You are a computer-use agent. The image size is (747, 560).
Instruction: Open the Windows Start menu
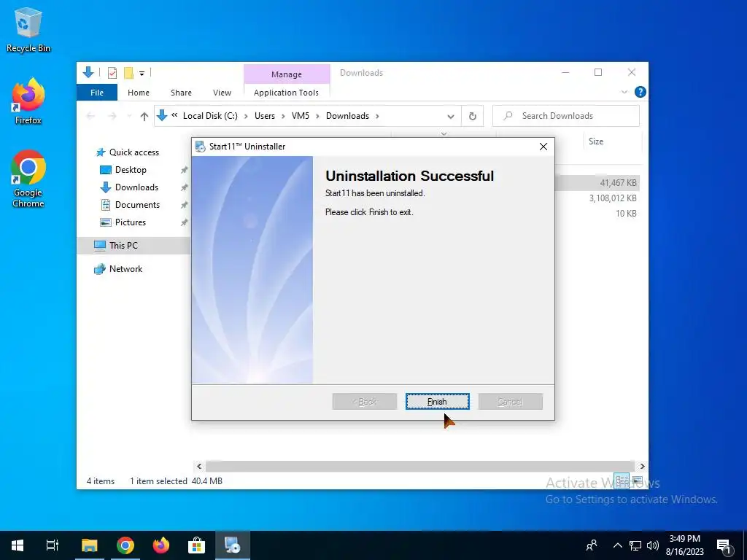[18, 545]
